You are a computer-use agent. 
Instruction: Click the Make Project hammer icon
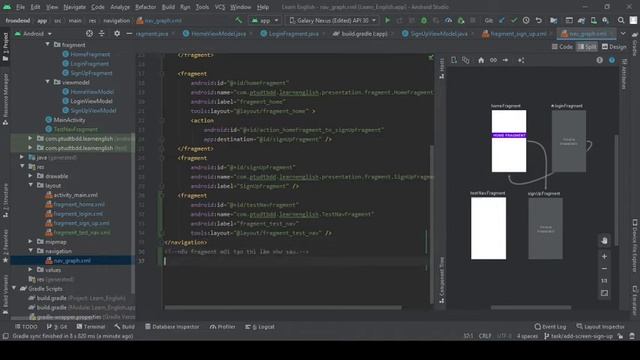[238, 20]
